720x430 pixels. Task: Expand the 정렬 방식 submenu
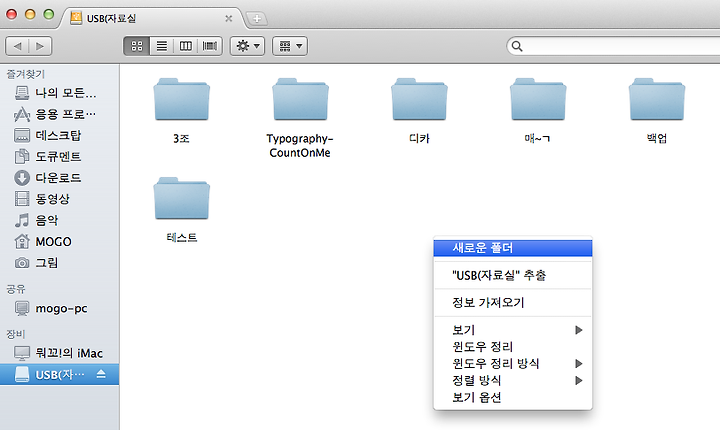click(513, 380)
